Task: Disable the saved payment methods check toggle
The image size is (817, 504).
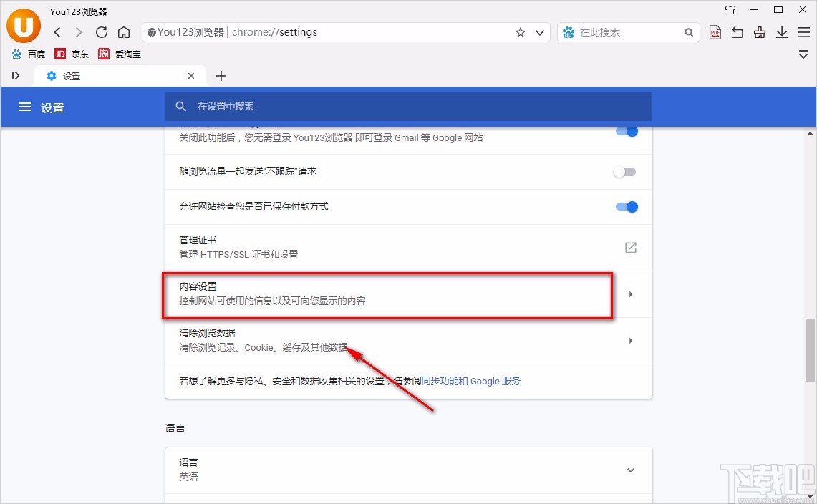Action: [x=627, y=207]
